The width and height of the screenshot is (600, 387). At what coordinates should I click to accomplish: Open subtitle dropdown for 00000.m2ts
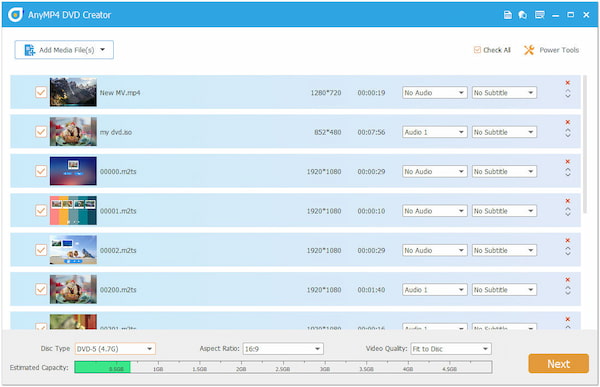pos(504,171)
